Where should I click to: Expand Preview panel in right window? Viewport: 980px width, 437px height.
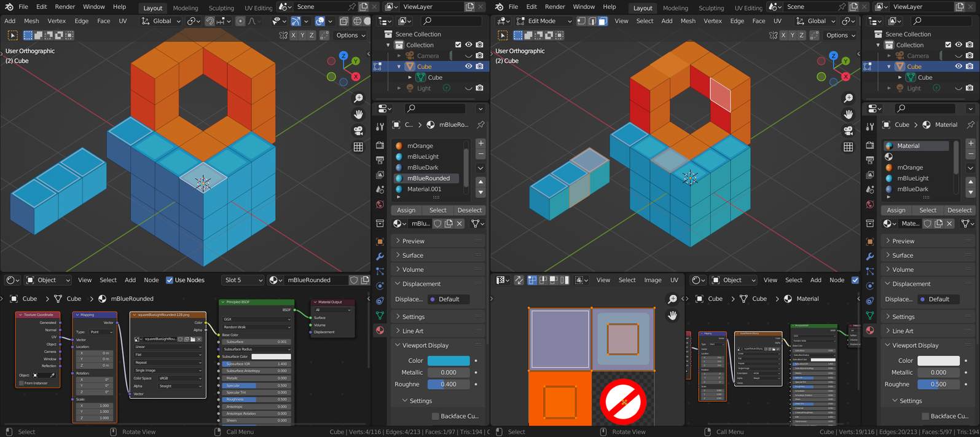pos(929,241)
